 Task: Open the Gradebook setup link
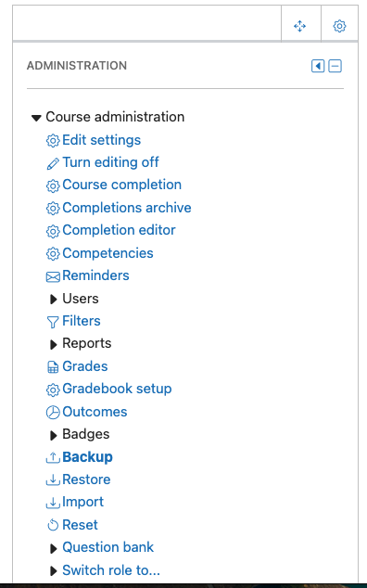coord(117,389)
